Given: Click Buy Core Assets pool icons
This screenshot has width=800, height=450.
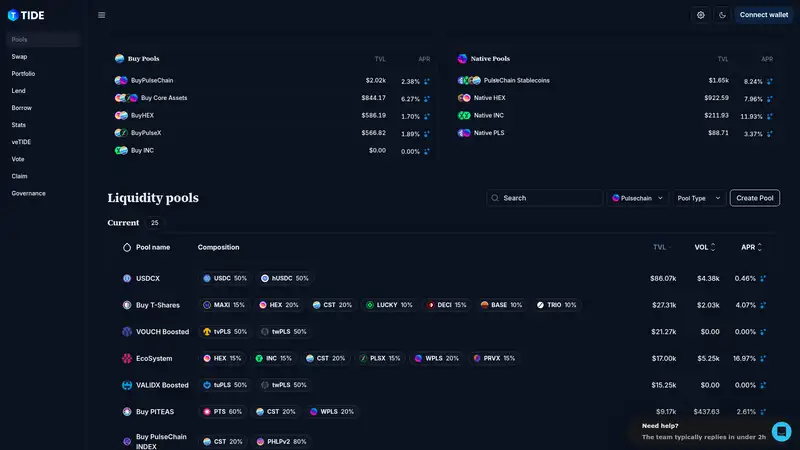Looking at the screenshot, I should click(x=126, y=97).
